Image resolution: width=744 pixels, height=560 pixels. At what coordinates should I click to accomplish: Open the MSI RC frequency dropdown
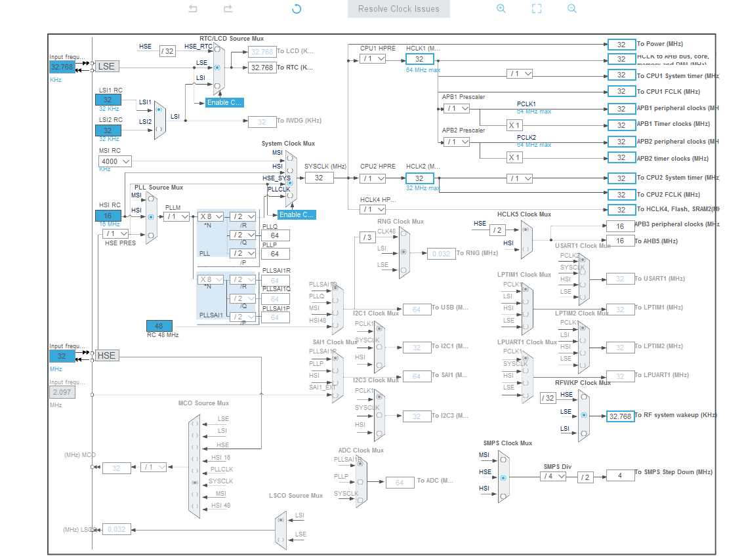pyautogui.click(x=115, y=161)
